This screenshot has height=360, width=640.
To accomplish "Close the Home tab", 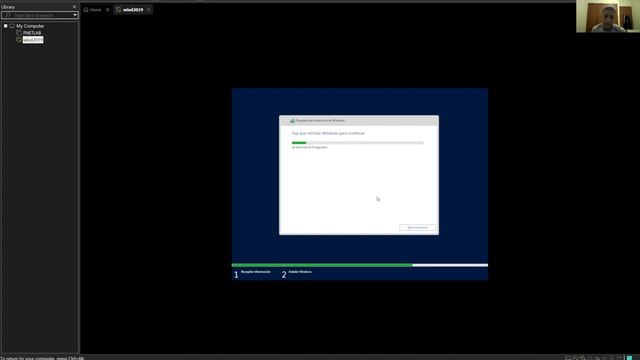I will pyautogui.click(x=107, y=9).
